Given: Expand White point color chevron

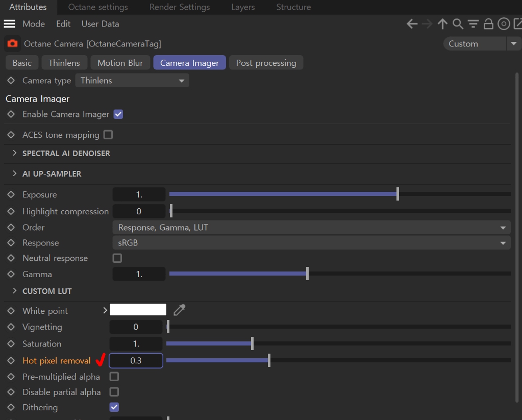Looking at the screenshot, I should click(x=105, y=310).
